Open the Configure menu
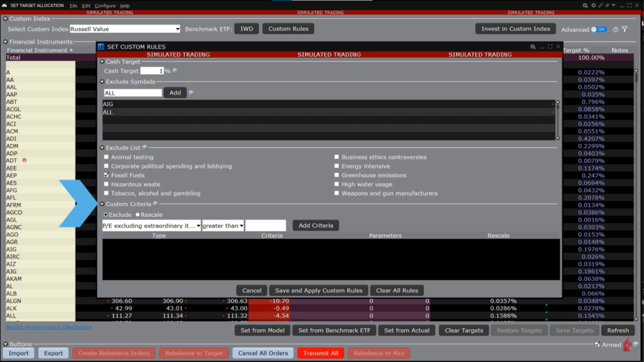Viewport: 644px width, 362px height. pos(105,6)
